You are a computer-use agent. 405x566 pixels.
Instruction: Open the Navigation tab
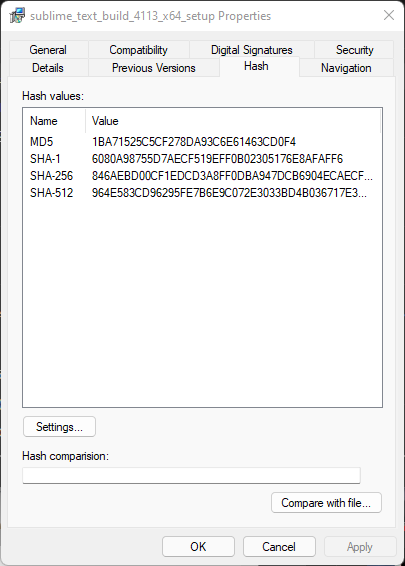click(346, 68)
